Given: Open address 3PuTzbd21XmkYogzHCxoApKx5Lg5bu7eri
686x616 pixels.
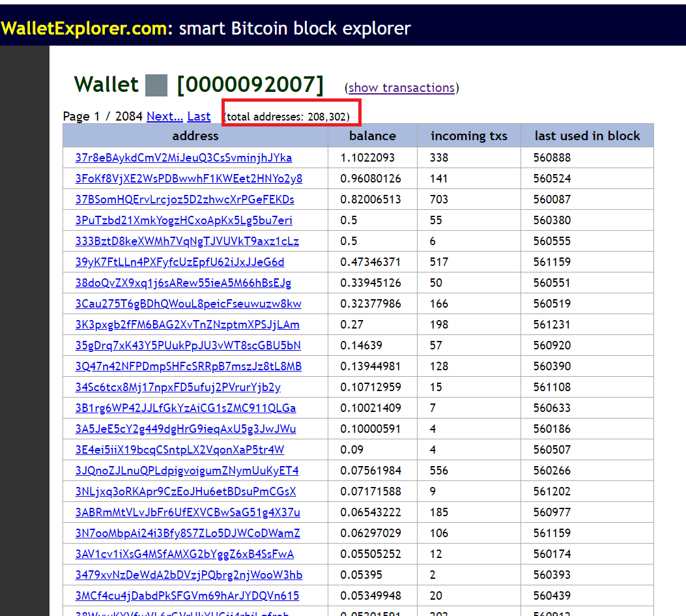Looking at the screenshot, I should [x=184, y=220].
